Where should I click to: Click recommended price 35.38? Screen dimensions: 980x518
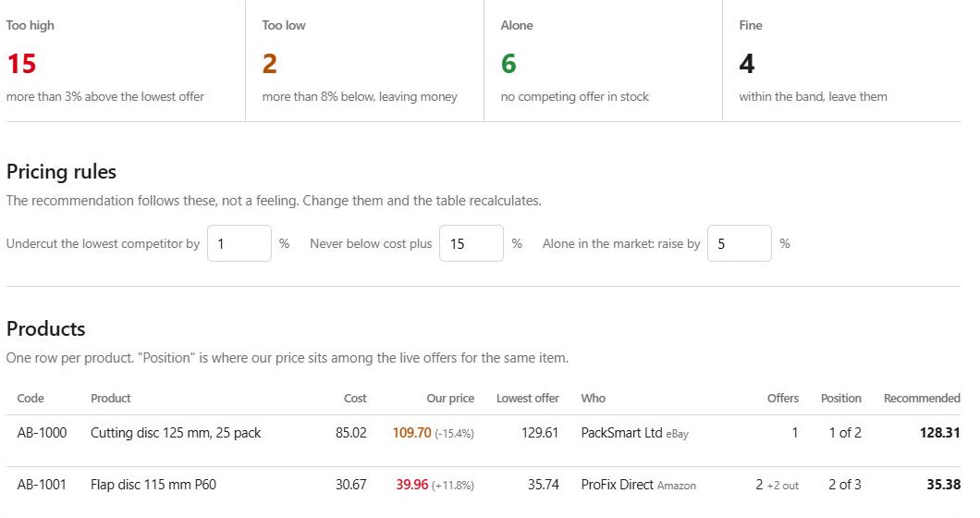point(943,484)
